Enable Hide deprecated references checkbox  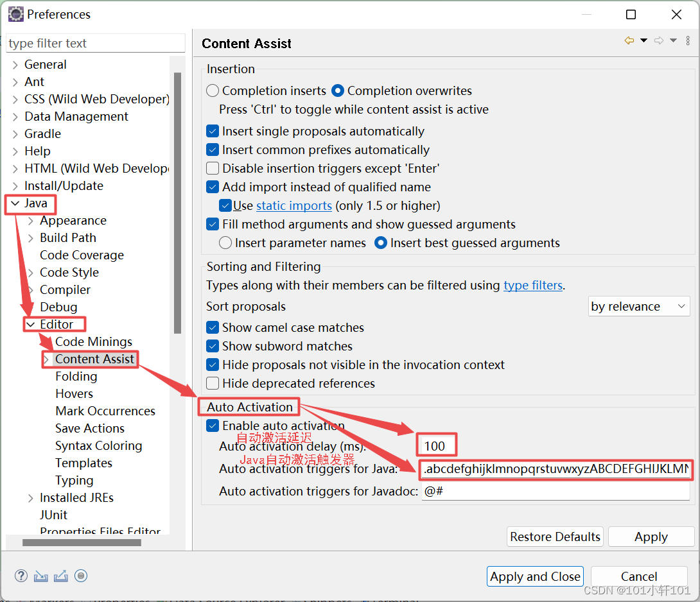pyautogui.click(x=213, y=383)
